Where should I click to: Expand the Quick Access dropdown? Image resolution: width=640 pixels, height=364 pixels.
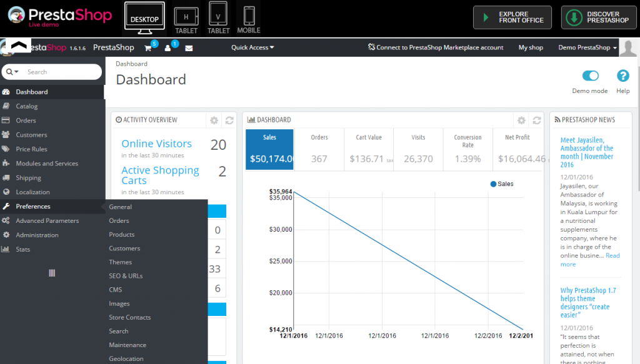click(252, 47)
